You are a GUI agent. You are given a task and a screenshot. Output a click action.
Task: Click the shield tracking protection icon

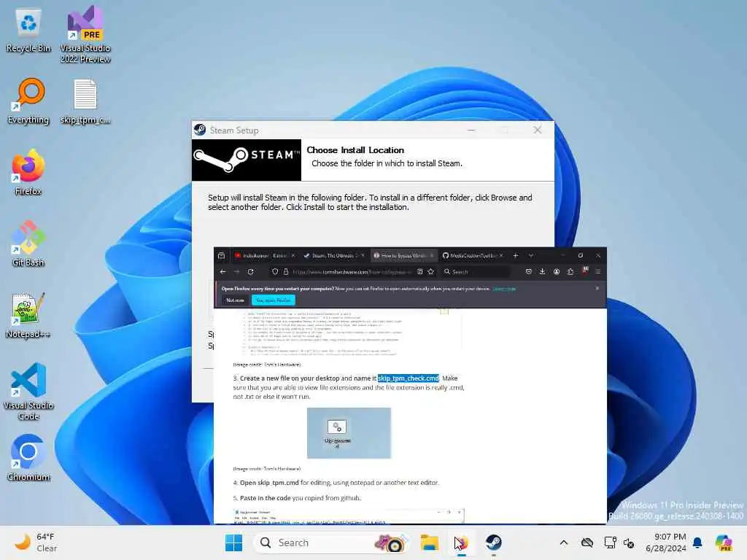[275, 271]
